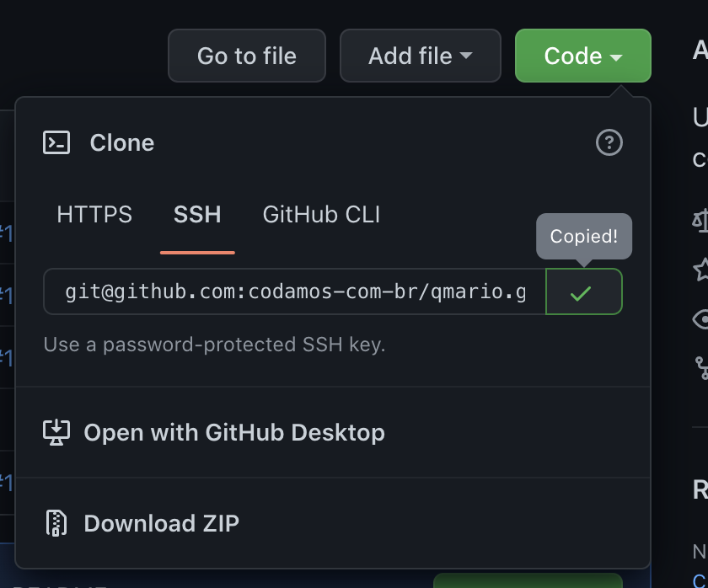This screenshot has width=708, height=588.
Task: Click the eye watchers icon
Action: (x=701, y=318)
